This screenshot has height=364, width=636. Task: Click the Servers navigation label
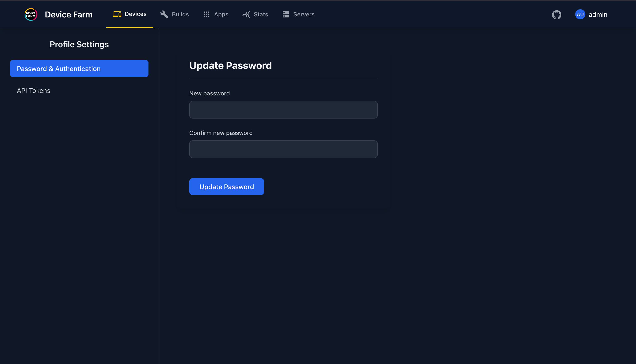tap(304, 14)
